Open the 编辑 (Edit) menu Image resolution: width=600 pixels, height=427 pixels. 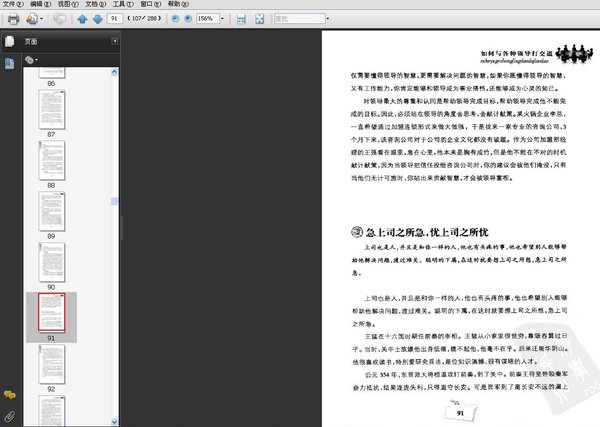41,4
